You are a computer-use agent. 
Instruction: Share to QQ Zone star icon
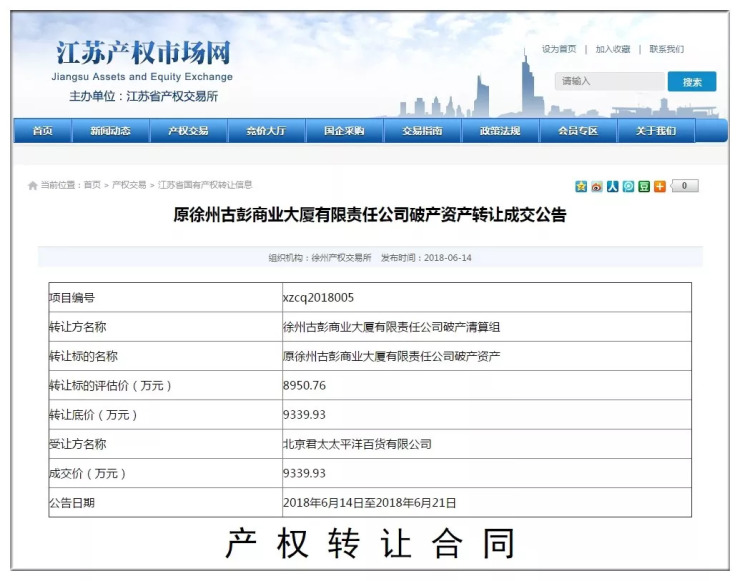tap(581, 186)
